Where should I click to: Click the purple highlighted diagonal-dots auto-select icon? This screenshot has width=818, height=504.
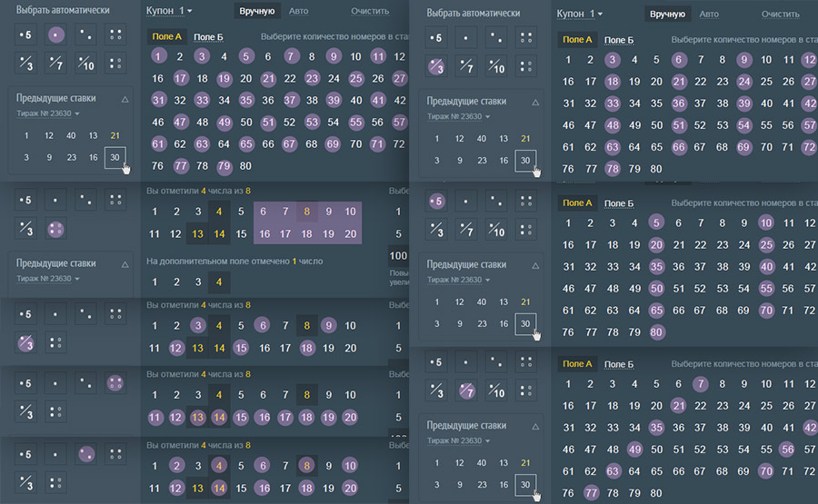point(86,453)
